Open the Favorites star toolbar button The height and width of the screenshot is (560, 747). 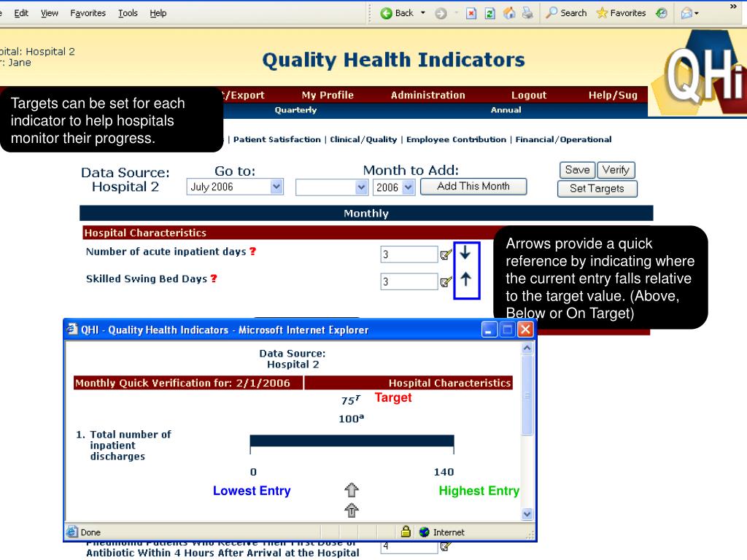coord(622,13)
